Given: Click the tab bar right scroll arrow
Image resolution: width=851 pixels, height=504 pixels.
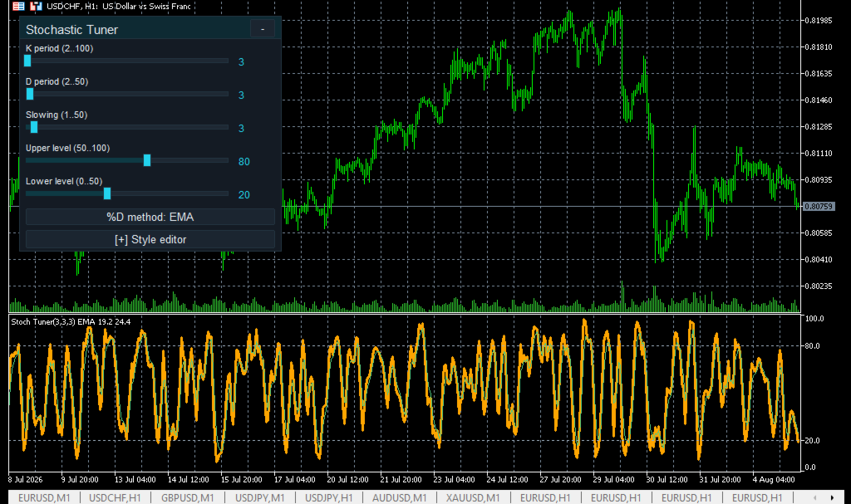Looking at the screenshot, I should point(832,497).
